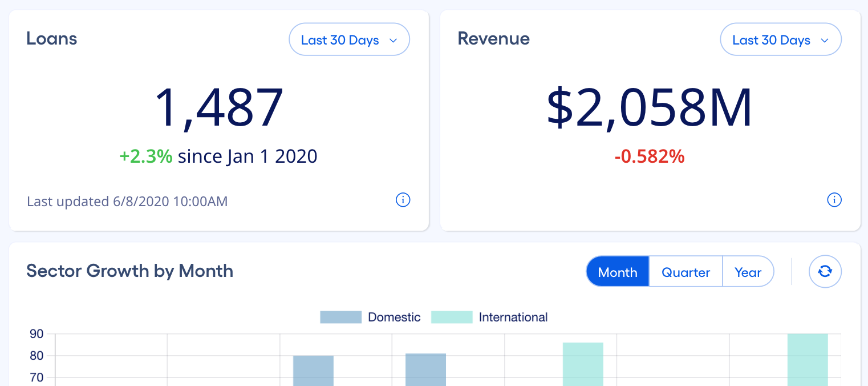Click the info icon on the Loans card
This screenshot has width=868, height=386.
pos(403,200)
